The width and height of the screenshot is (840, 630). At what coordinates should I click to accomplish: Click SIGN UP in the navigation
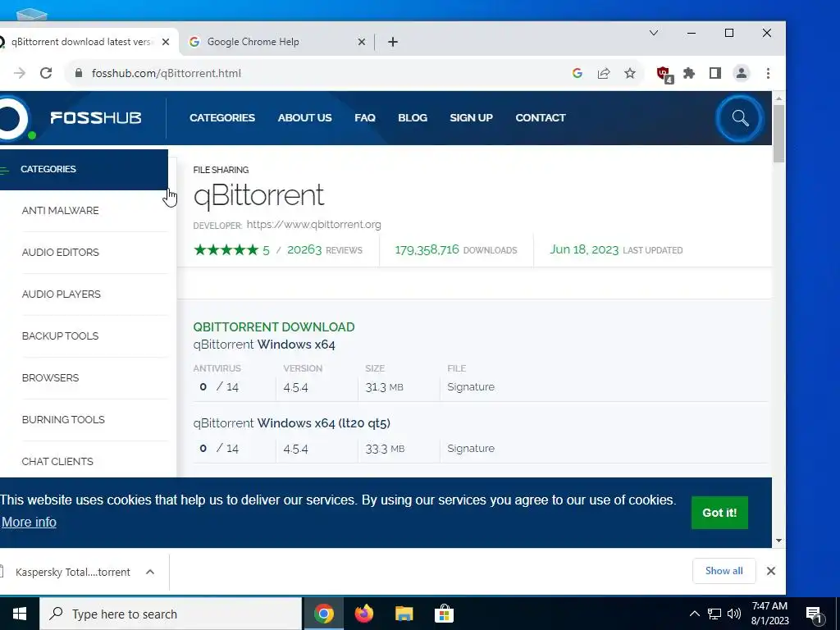[x=472, y=118]
